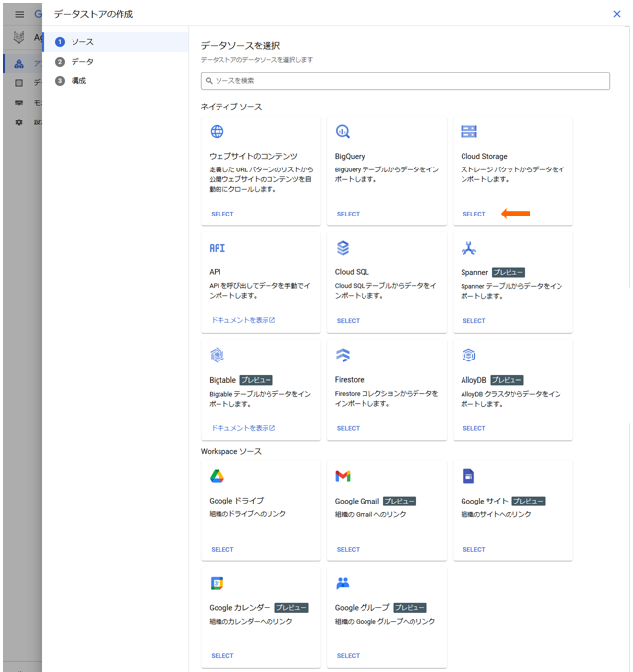Click the AlloyDB icon

[x=468, y=355]
